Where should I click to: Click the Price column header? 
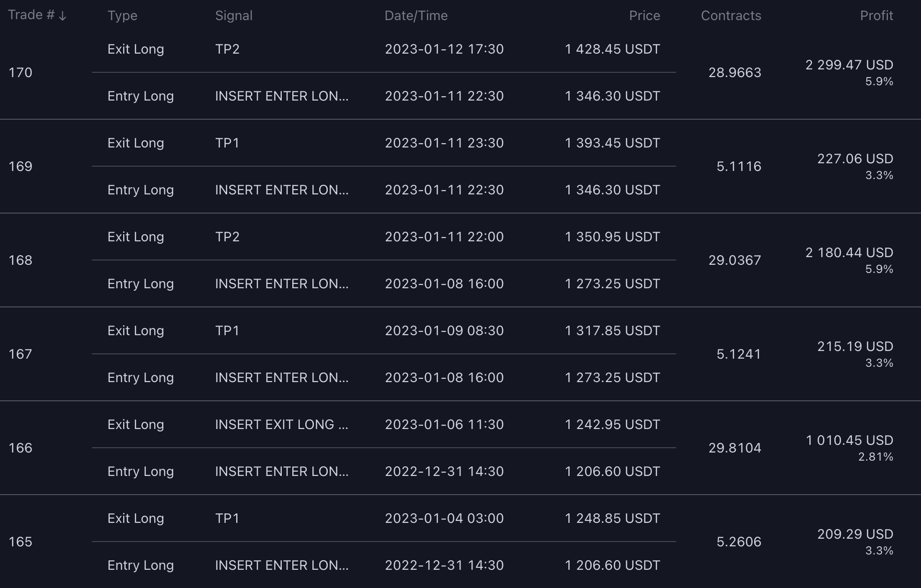pos(644,16)
